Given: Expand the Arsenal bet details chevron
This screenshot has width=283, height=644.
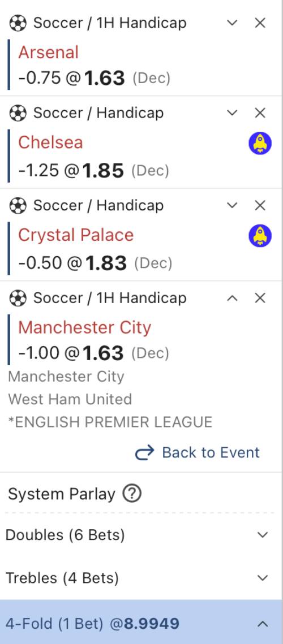Looking at the screenshot, I should click(x=233, y=23).
